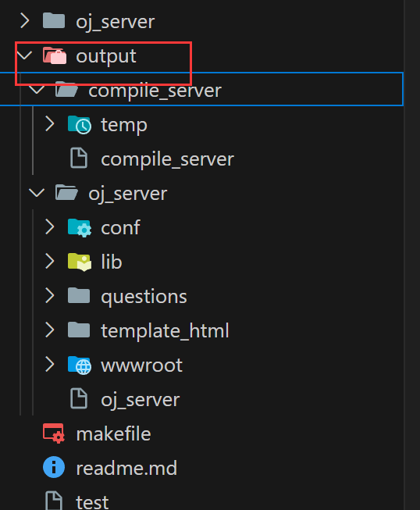Collapse the output folder chevron
Screen dimensions: 420x510
coord(25,55)
